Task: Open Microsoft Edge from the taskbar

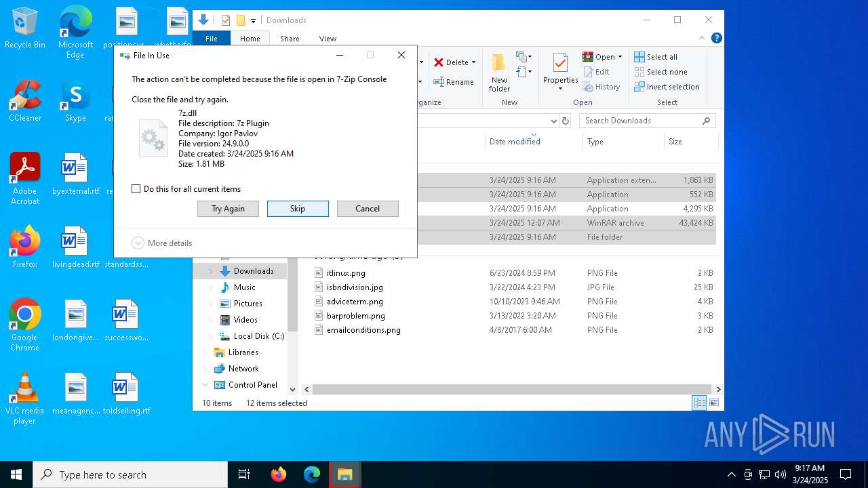Action: pos(312,474)
